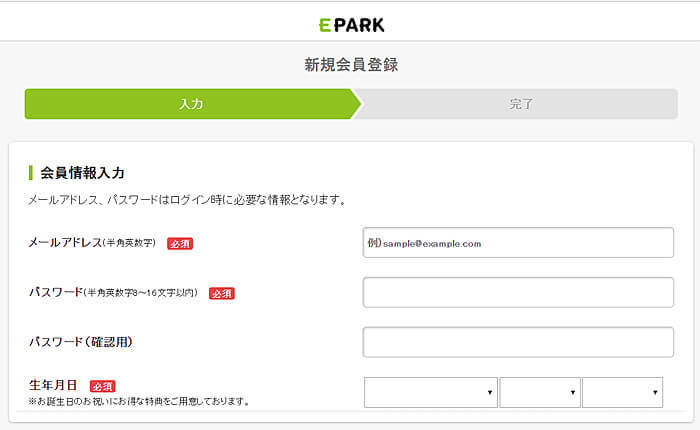Focus the first パスワード input field
Screen dimensions: 700x430
coord(518,292)
